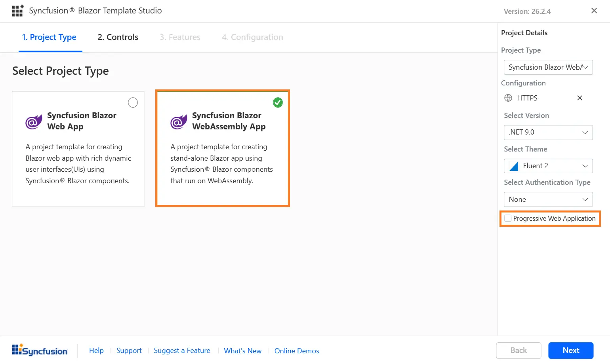This screenshot has width=610, height=364.
Task: Switch to the 2. Controls tab
Action: tap(118, 37)
